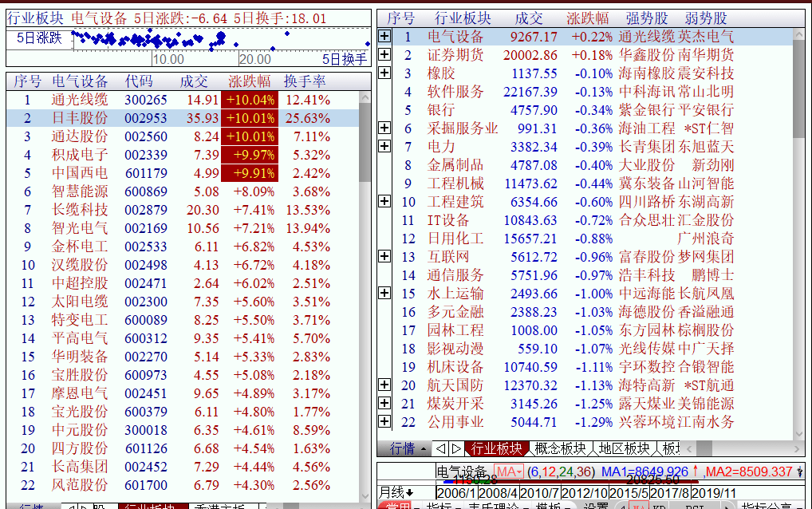Screen dimensions: 812x509
Task: Expand the 橡胶 sector row
Action: pos(384,73)
